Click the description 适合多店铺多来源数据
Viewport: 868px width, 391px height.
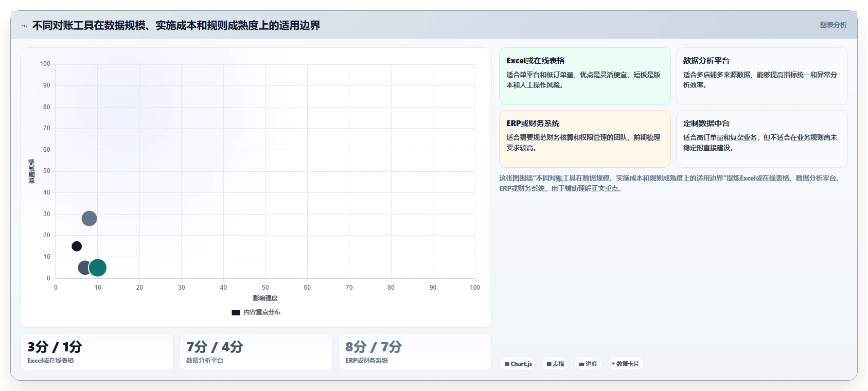click(760, 80)
